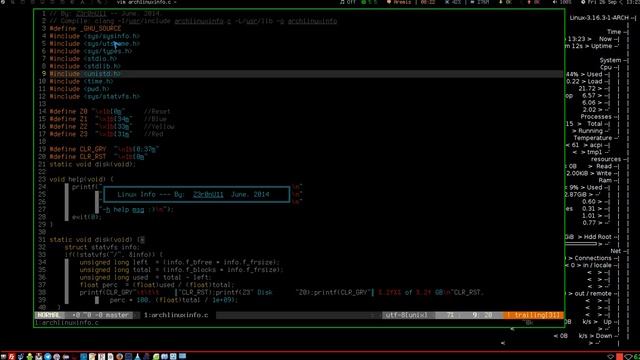
Task: Click the clock icon beside the date
Action: coord(583,2)
